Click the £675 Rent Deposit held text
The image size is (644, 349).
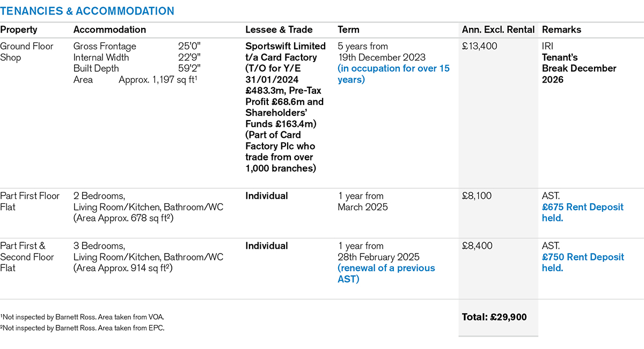[583, 213]
